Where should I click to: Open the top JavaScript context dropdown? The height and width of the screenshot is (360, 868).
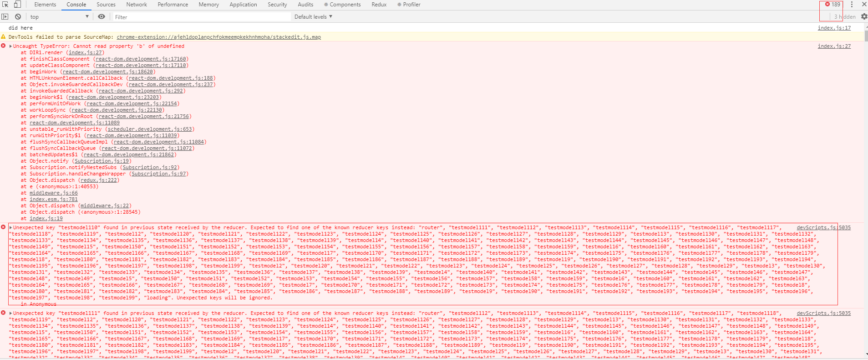pos(59,17)
